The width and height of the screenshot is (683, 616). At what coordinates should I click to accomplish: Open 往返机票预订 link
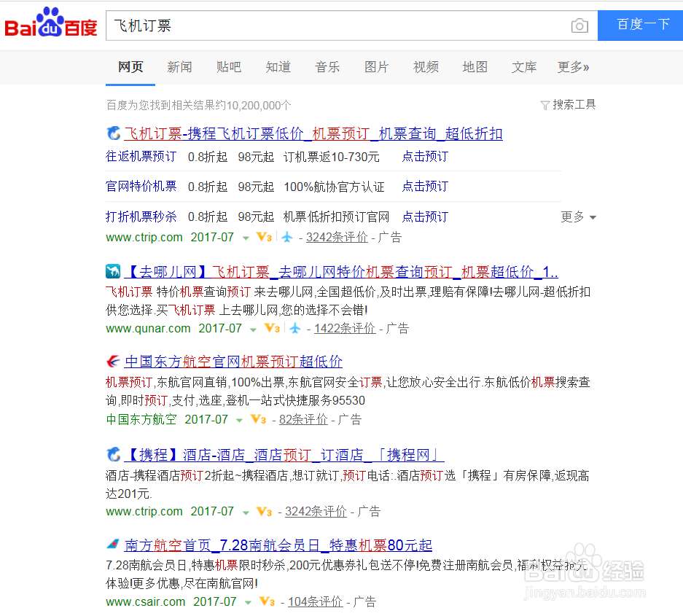(x=141, y=157)
